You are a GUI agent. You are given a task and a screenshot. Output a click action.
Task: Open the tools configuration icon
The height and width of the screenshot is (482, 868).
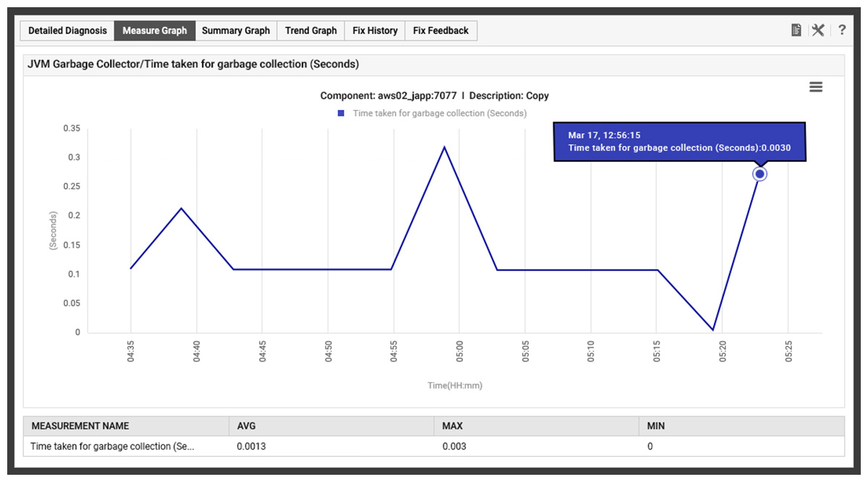(818, 30)
